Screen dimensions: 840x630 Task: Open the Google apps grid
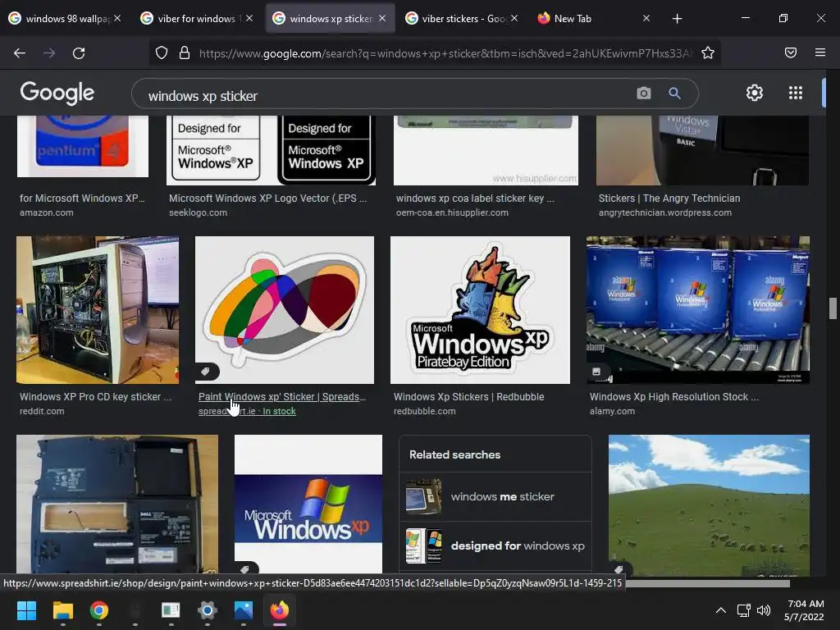coord(796,93)
